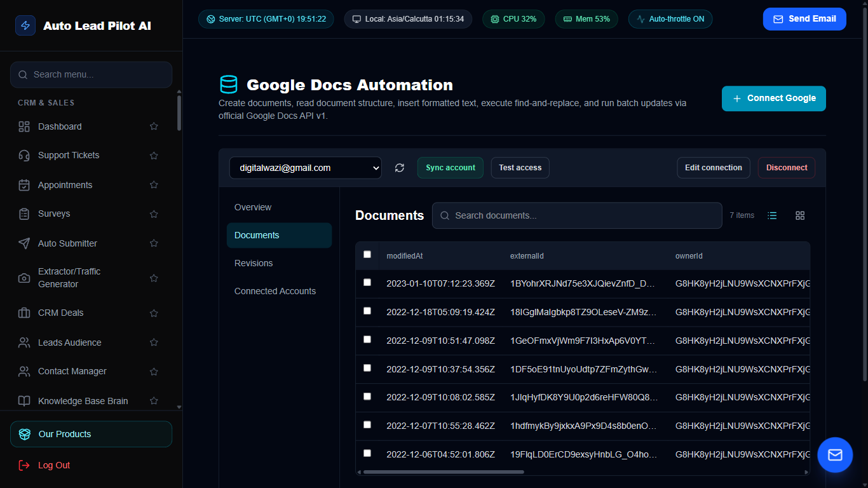This screenshot has width=868, height=488.
Task: Click the Knowledge Base Brain book icon
Action: click(24, 401)
